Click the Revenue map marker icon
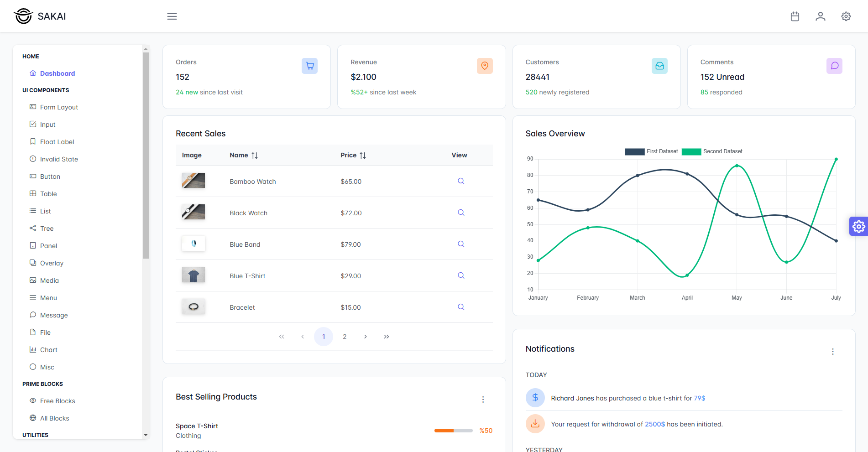 click(485, 66)
